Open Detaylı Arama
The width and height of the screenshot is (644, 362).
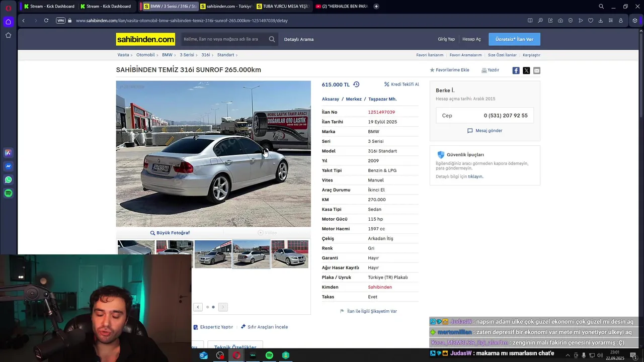[x=299, y=39]
